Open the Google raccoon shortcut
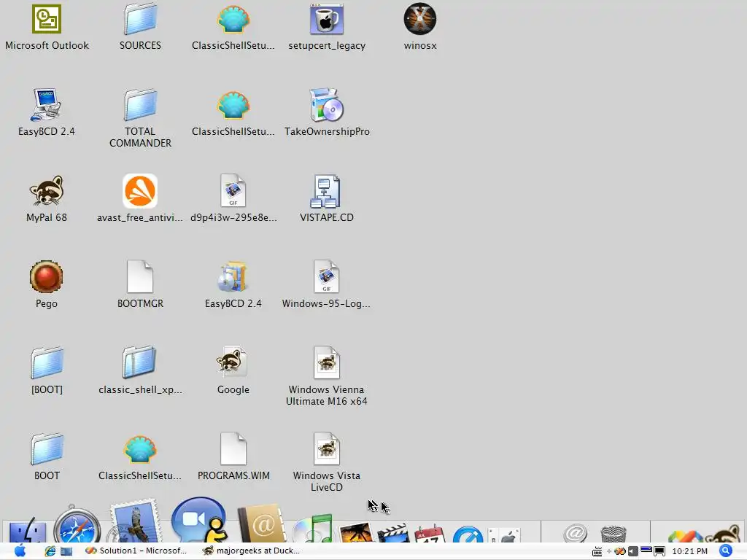 pyautogui.click(x=233, y=371)
